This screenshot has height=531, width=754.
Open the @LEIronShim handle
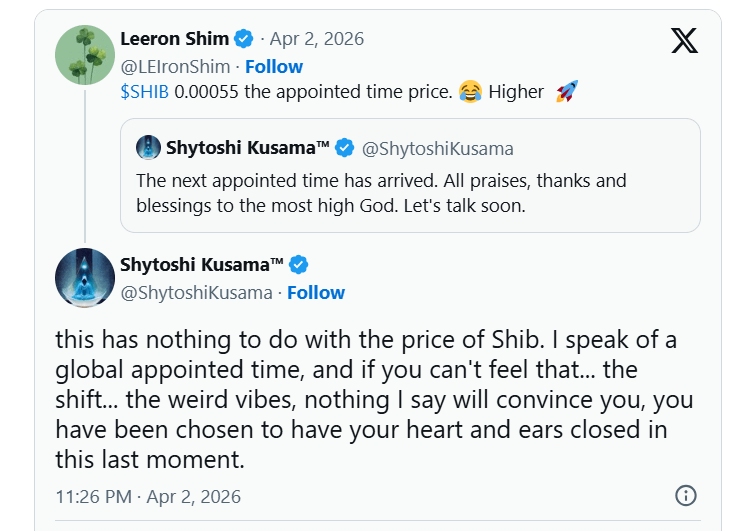click(176, 66)
